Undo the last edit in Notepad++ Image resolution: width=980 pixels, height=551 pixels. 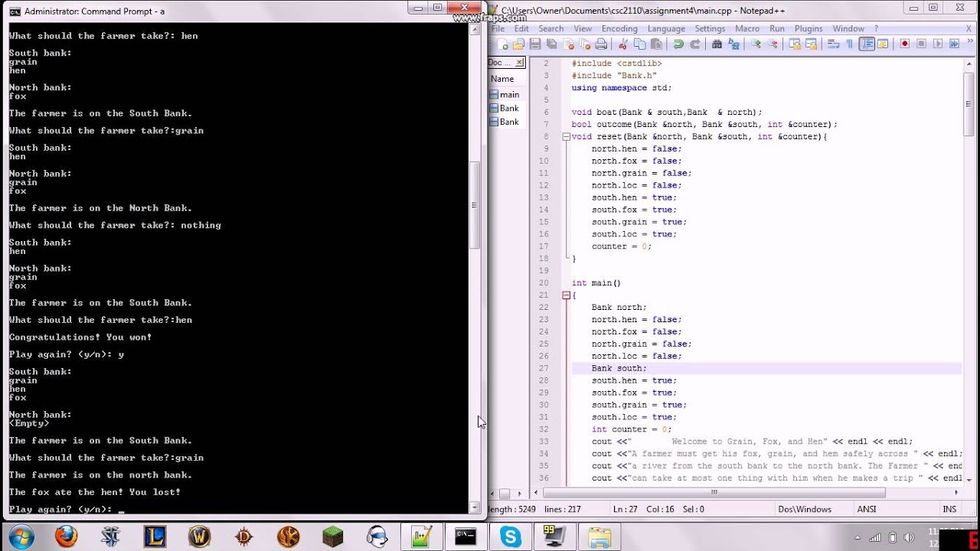678,44
